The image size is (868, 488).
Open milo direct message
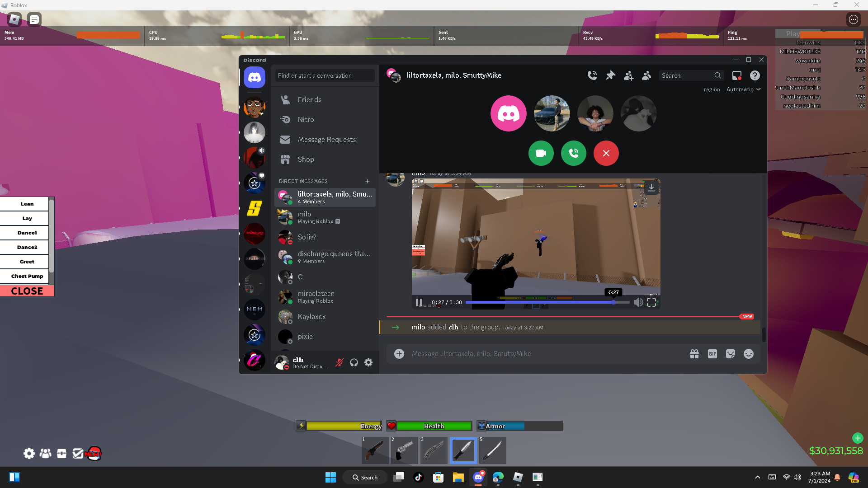click(325, 217)
